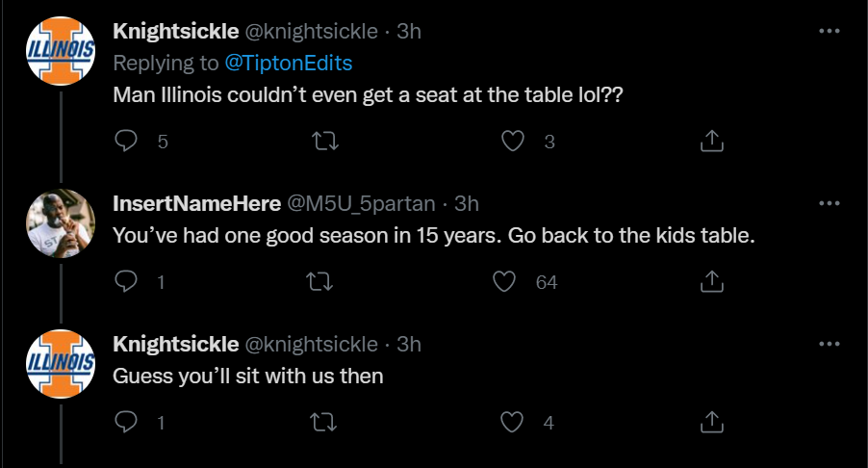Screen dimensions: 868x468
Task: Like the tweet with 3 likes
Action: (x=514, y=142)
